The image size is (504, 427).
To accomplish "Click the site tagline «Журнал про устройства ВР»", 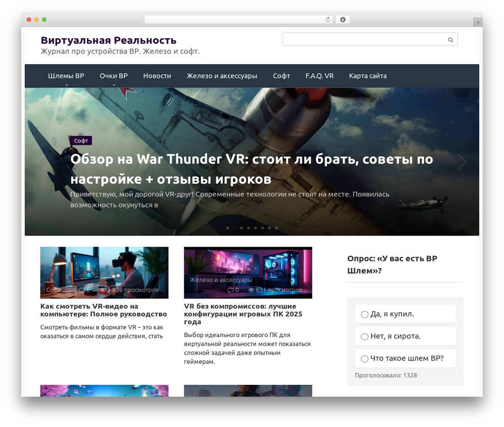I will 120,51.
